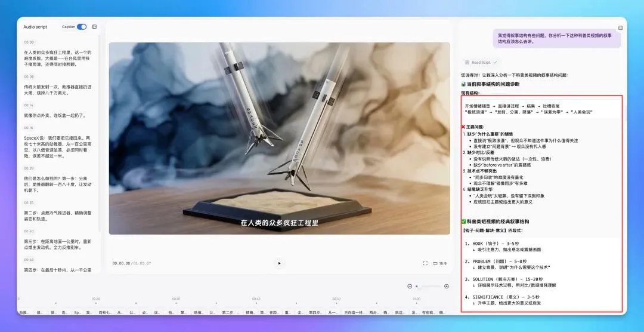
Task: Select script paragraph starting 他们是怎么做到的
Action: click(x=58, y=185)
